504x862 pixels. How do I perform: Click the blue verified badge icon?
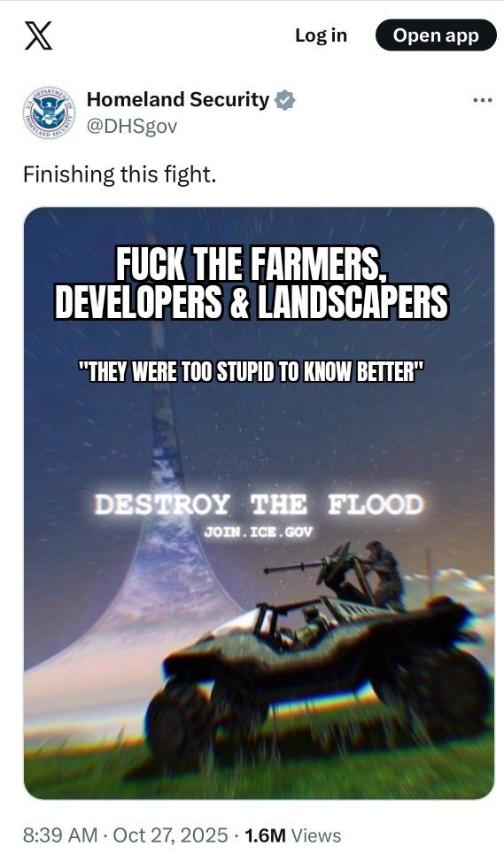coord(284,101)
